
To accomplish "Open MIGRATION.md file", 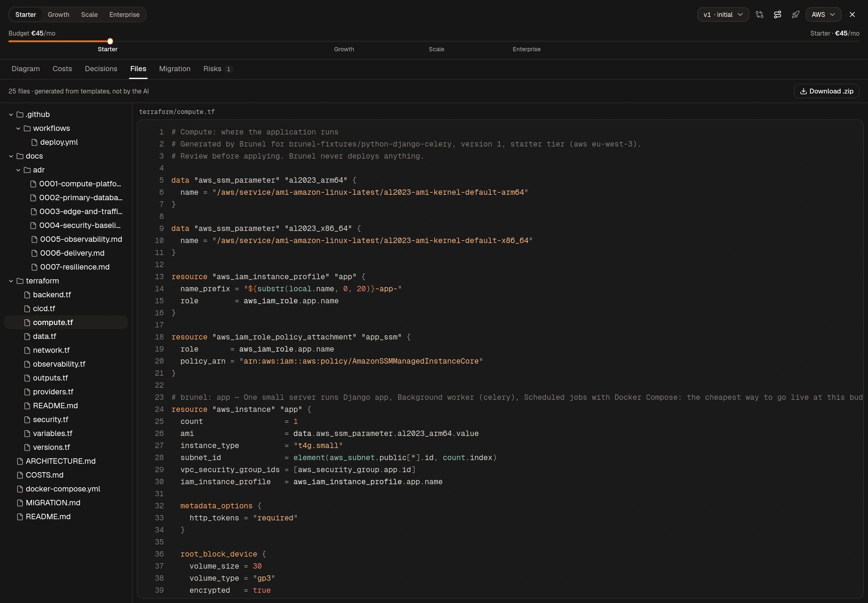I will 66,503.
